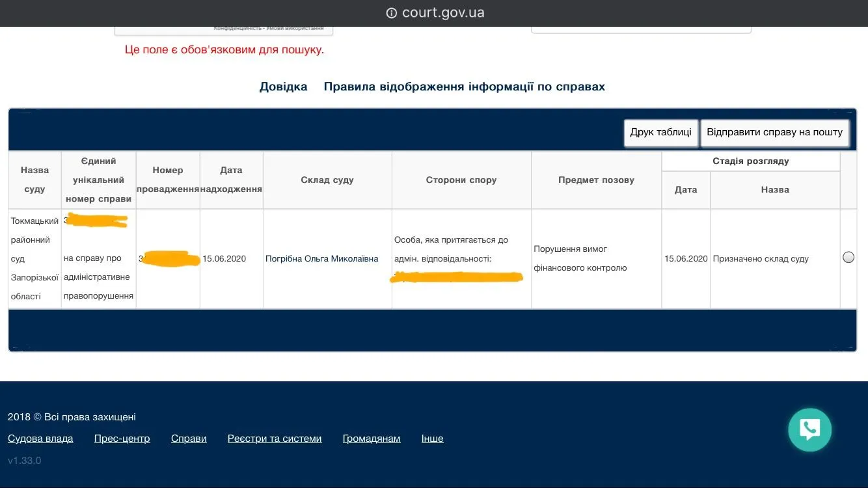Open the Інше footer menu
Image resolution: width=868 pixels, height=488 pixels.
[x=432, y=439]
